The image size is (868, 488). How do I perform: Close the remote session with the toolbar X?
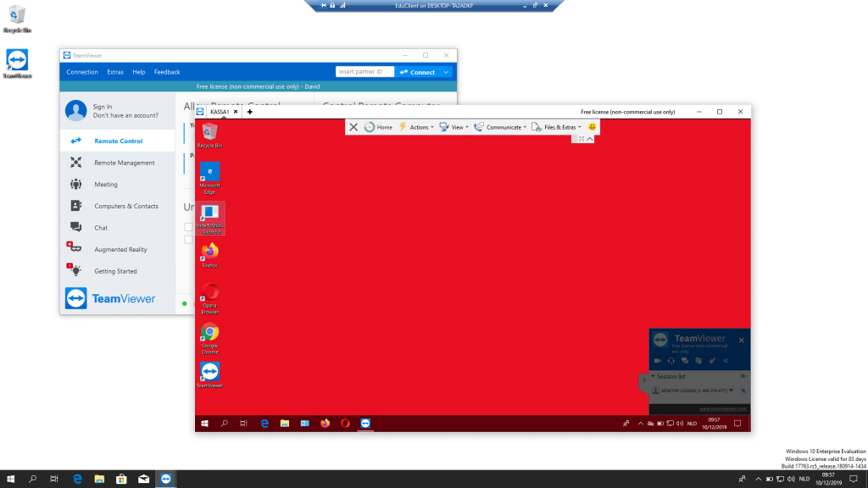click(353, 127)
